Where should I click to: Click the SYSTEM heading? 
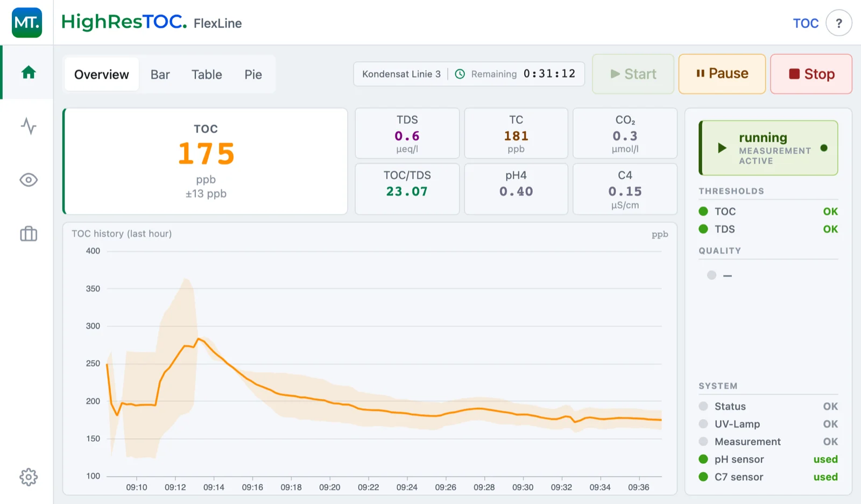718,386
